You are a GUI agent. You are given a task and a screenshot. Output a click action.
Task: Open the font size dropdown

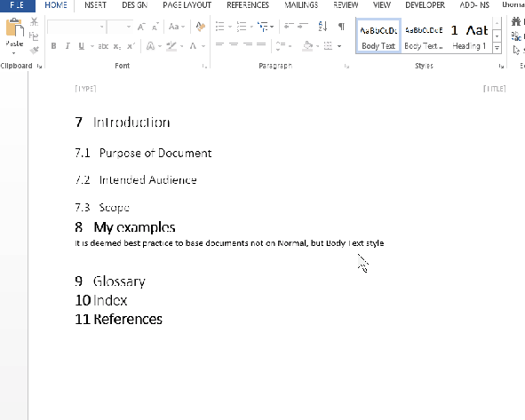(129, 27)
